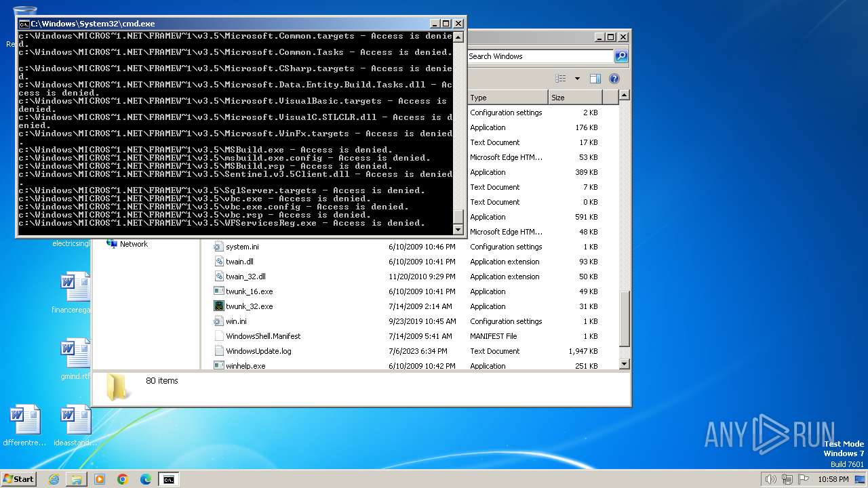Select twain.dll file icon
The width and height of the screenshot is (868, 488).
click(x=219, y=262)
